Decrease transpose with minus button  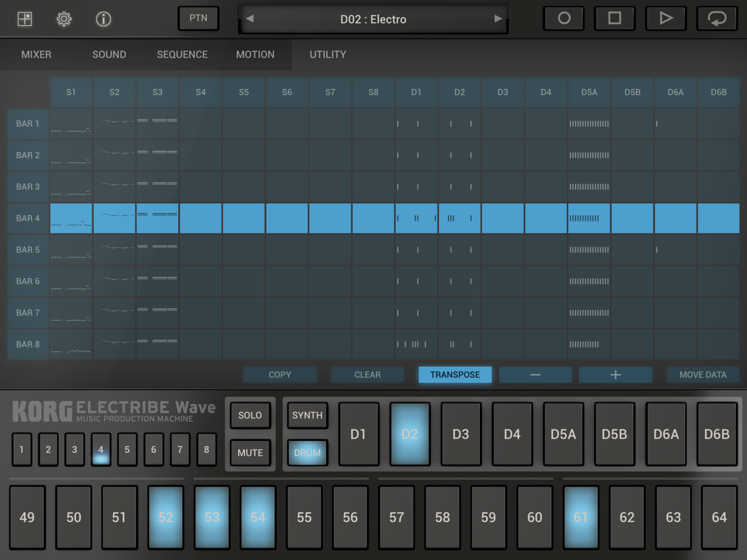coord(535,375)
